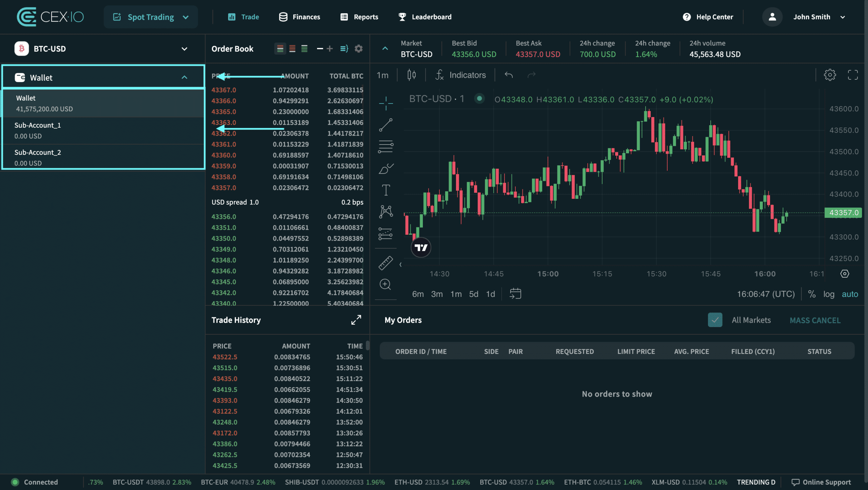
Task: Click the Trade History scrollbar
Action: [368, 345]
